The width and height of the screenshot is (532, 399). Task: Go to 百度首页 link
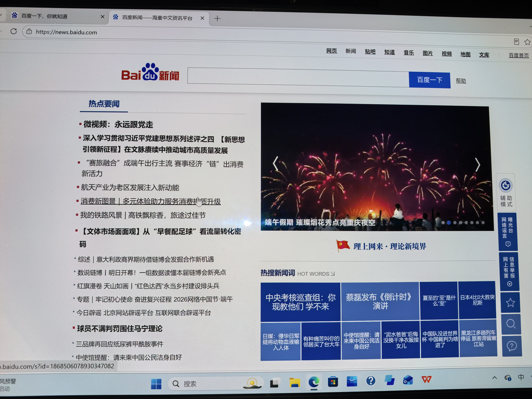(519, 56)
